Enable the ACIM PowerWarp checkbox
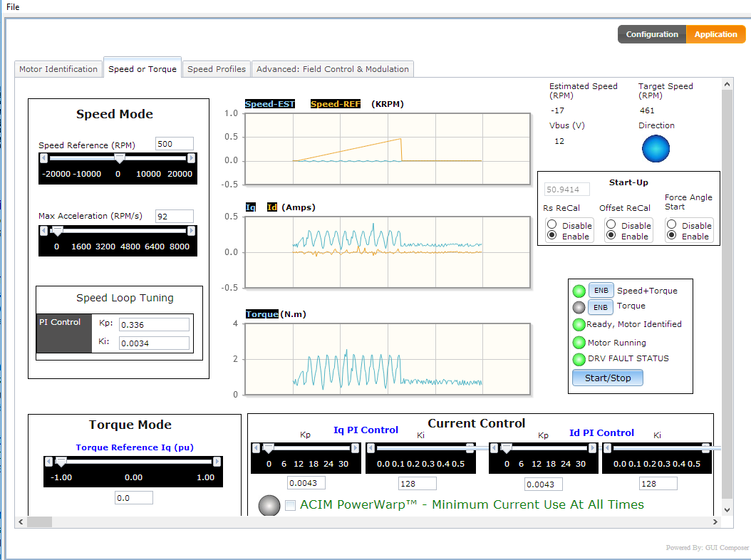751x560 pixels. point(290,505)
